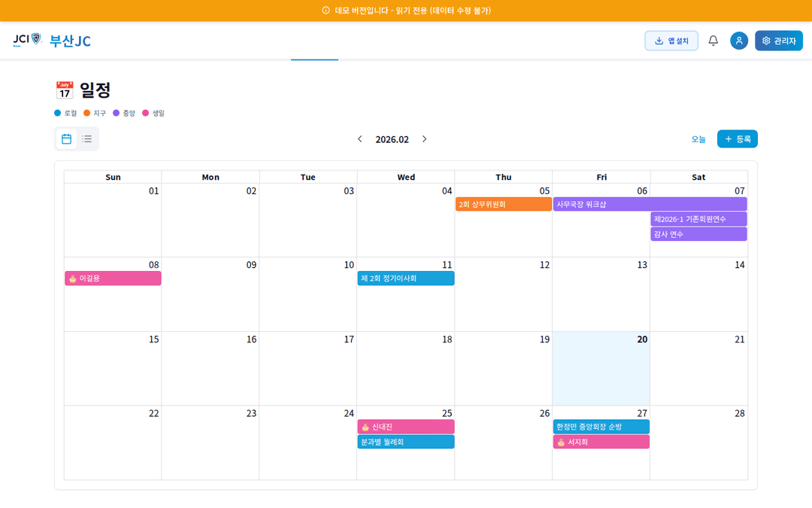Screen dimensions: 812x508
Task: Click the 부산JC site title
Action: point(70,41)
